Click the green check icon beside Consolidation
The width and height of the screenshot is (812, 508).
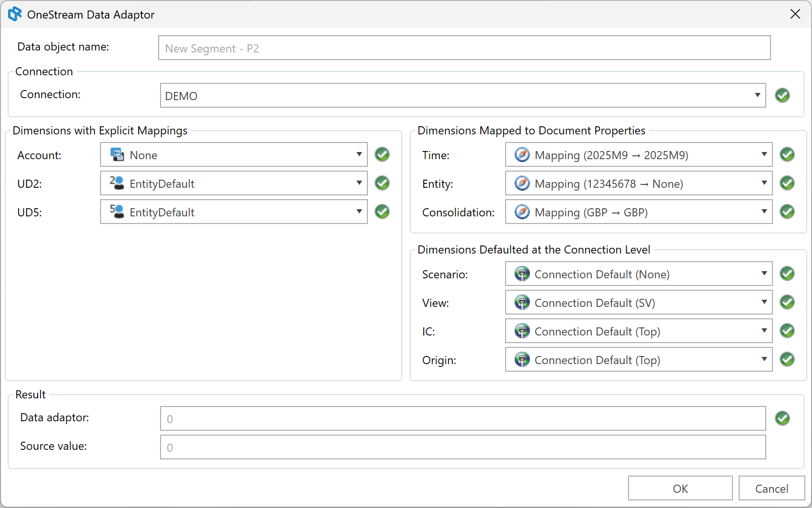[x=787, y=212]
